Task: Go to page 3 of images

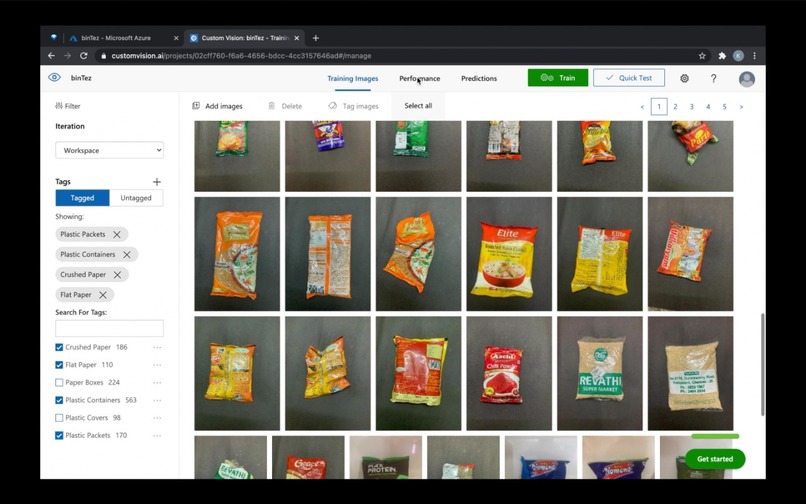Action: pyautogui.click(x=691, y=107)
